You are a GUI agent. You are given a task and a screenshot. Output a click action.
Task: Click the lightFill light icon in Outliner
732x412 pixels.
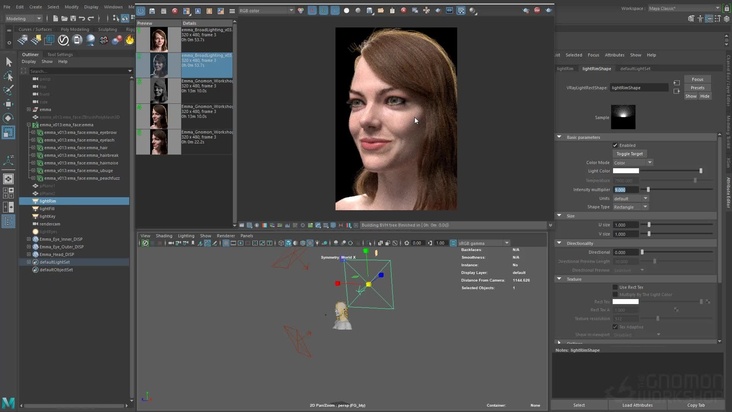(35, 208)
